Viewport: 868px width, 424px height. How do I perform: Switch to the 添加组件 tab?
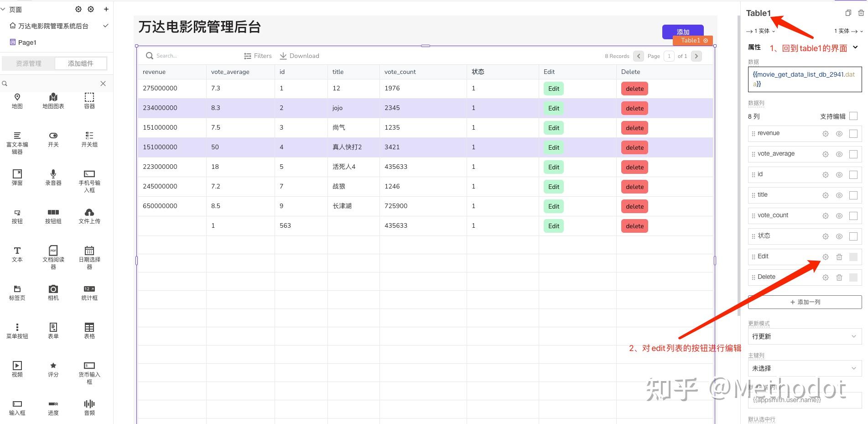81,63
